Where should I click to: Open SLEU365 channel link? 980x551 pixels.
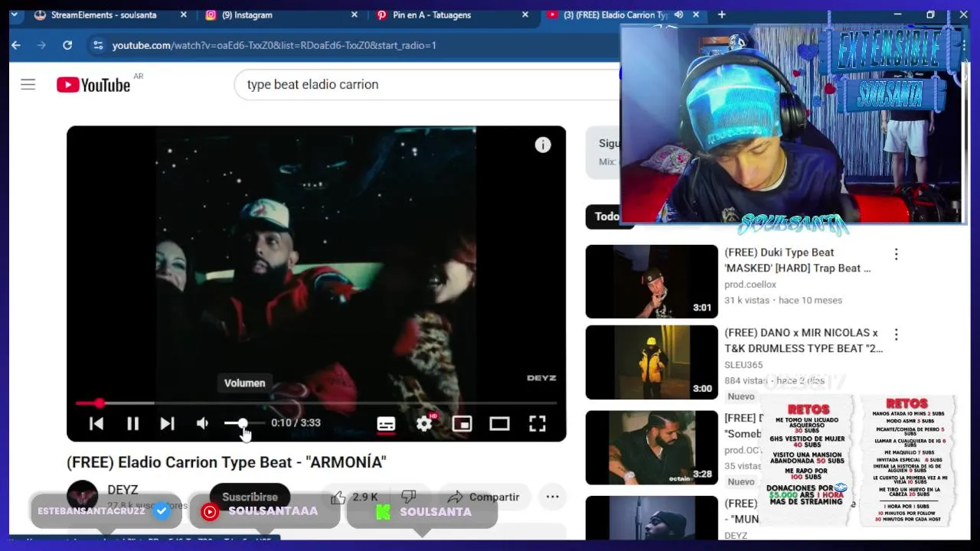(743, 365)
